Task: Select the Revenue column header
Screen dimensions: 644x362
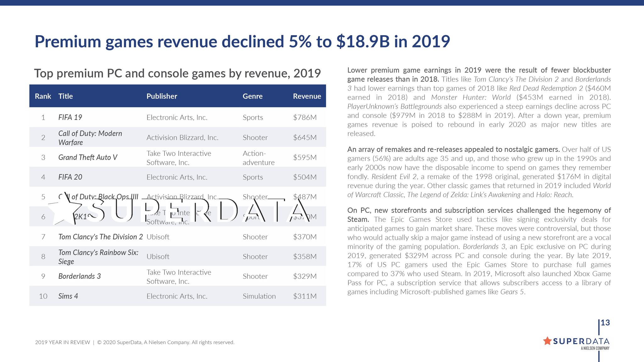Action: click(307, 96)
